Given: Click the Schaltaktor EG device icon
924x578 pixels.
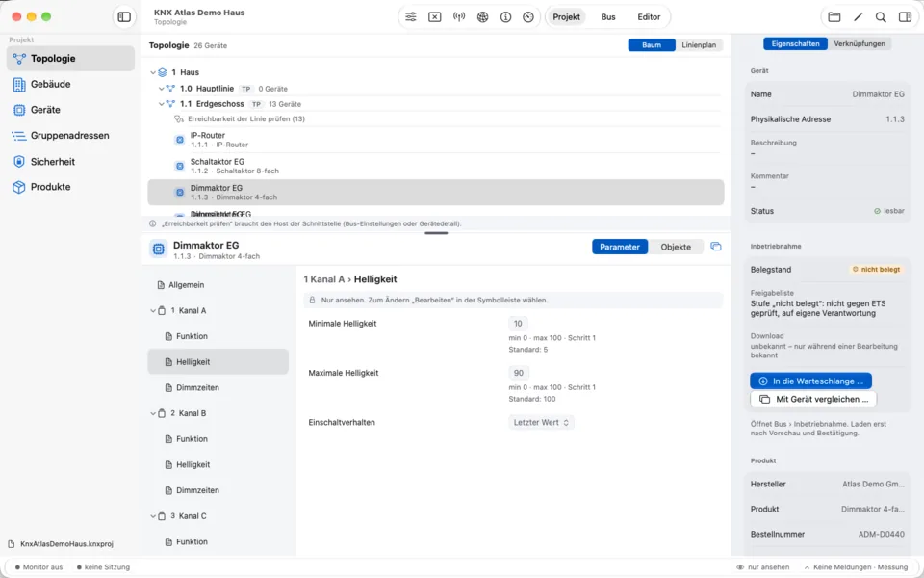Looking at the screenshot, I should [180, 167].
